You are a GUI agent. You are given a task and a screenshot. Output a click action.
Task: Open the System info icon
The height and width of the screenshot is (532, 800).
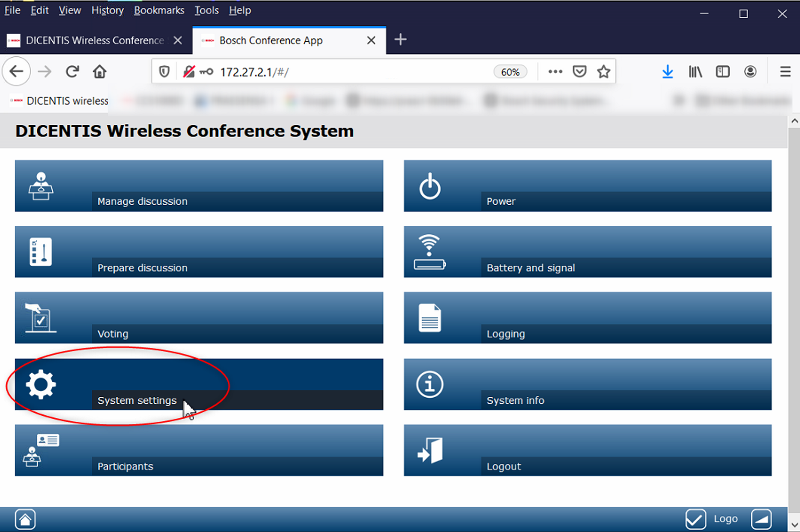point(430,385)
